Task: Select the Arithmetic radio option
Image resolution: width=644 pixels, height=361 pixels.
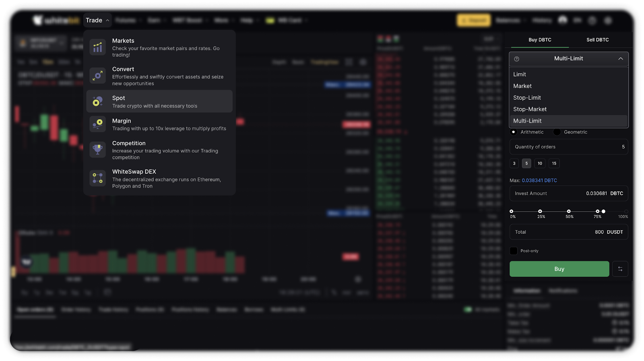Action: (514, 132)
